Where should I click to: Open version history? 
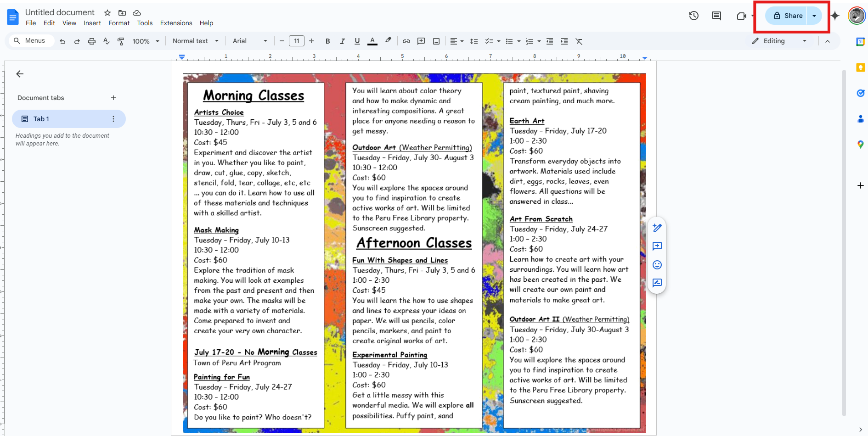(694, 15)
